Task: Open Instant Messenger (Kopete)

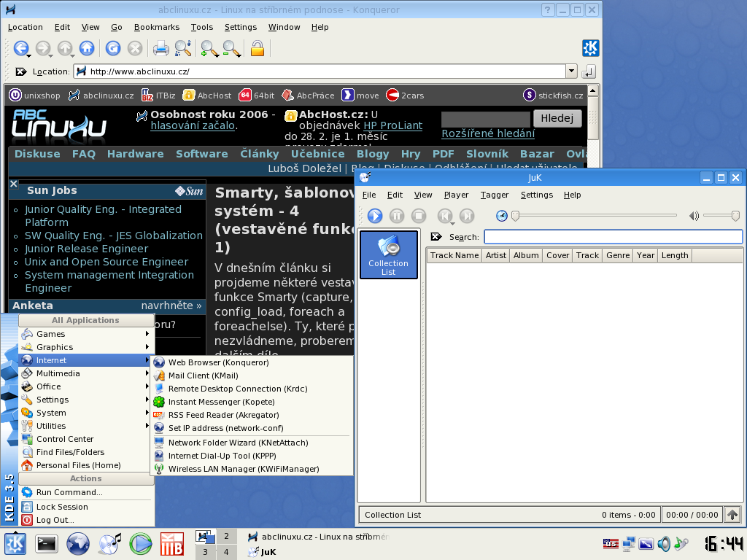Action: click(x=252, y=402)
